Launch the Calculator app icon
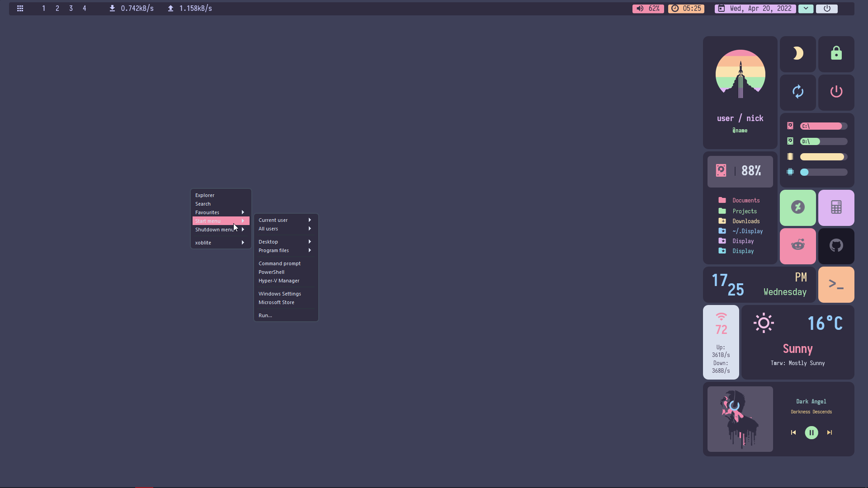This screenshot has height=488, width=868. [x=836, y=207]
